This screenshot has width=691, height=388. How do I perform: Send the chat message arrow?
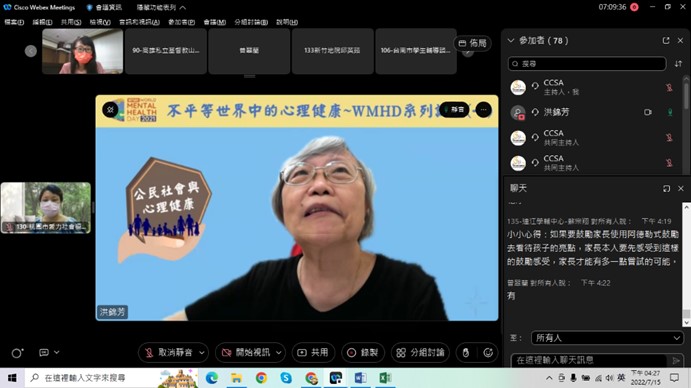pos(676,361)
